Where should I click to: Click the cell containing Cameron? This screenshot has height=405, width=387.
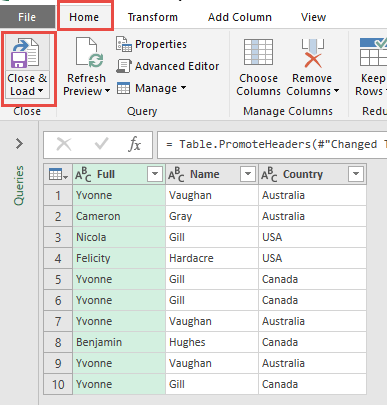pos(119,216)
